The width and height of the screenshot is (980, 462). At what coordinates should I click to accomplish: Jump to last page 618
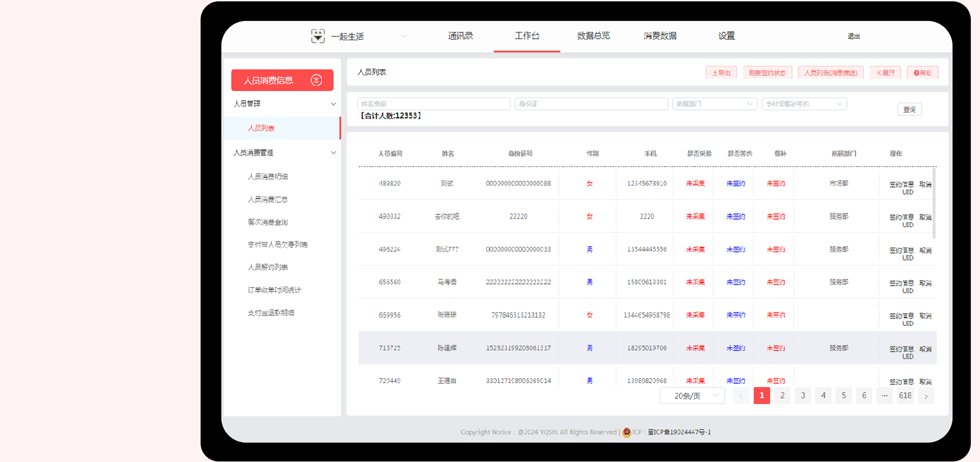(x=905, y=395)
